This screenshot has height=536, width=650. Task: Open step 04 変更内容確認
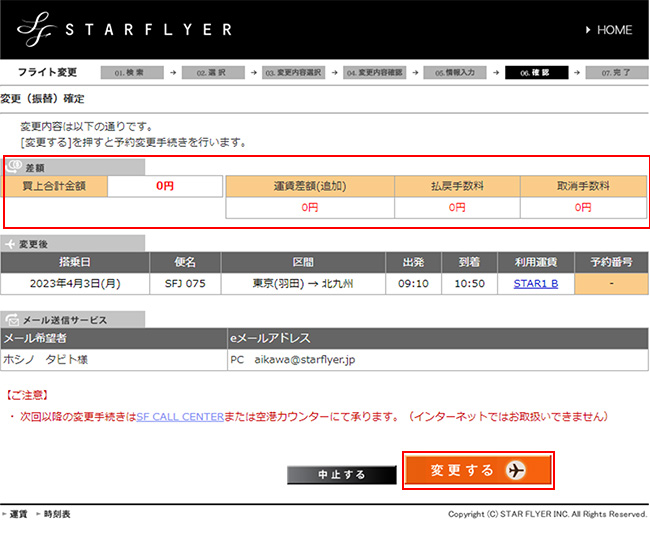click(x=381, y=73)
